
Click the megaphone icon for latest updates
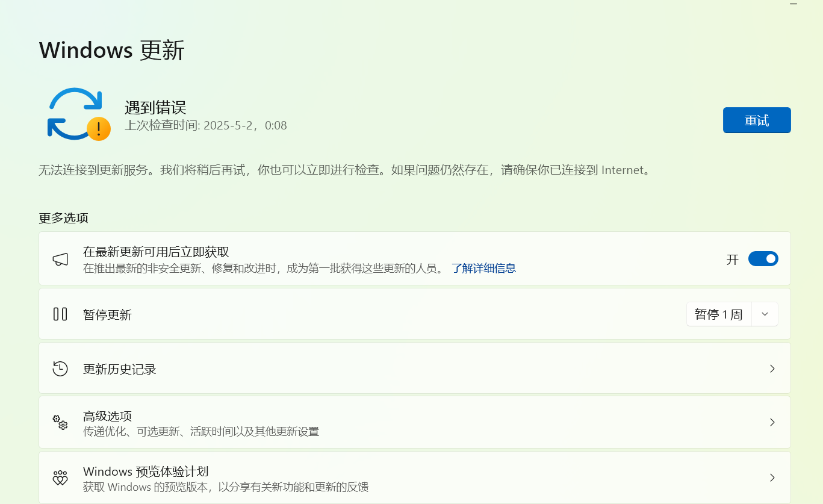pyautogui.click(x=60, y=259)
